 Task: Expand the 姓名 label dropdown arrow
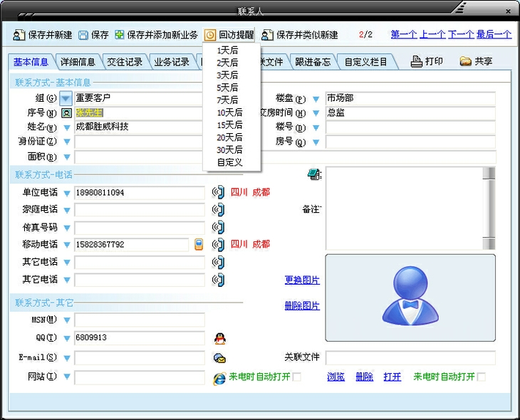point(67,127)
